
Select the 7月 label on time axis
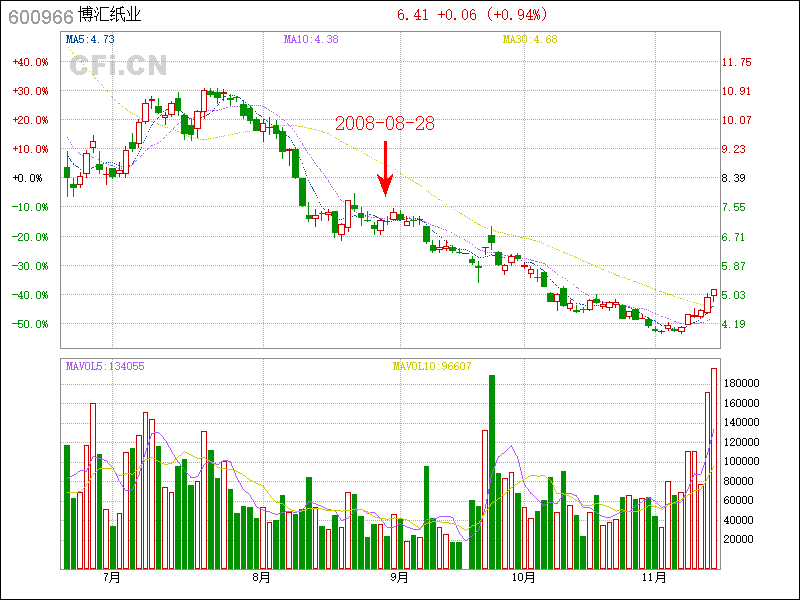click(x=112, y=578)
